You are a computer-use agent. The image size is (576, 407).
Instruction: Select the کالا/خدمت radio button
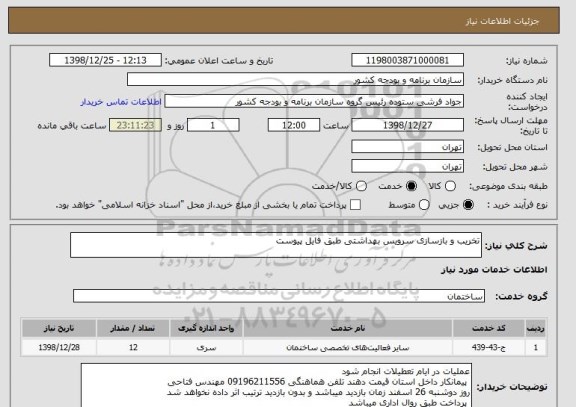[x=361, y=186]
